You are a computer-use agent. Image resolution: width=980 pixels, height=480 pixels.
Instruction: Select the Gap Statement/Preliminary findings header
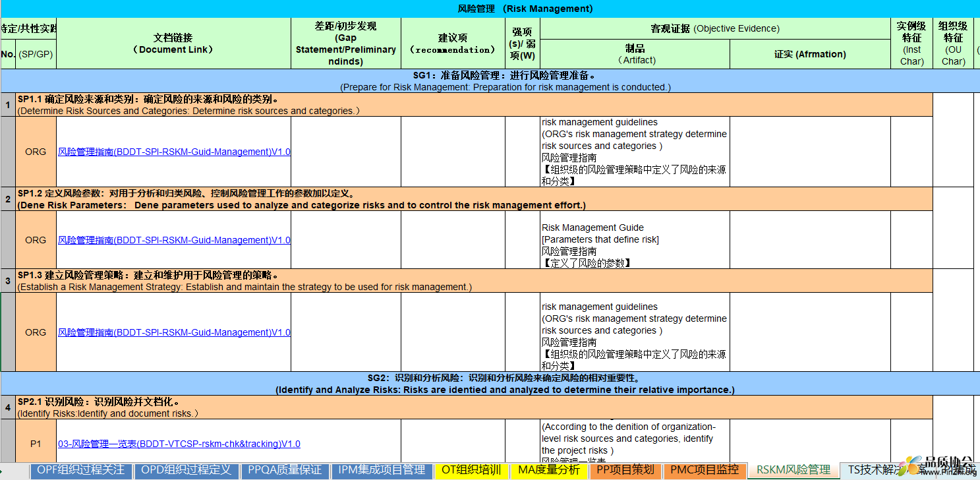pyautogui.click(x=346, y=44)
